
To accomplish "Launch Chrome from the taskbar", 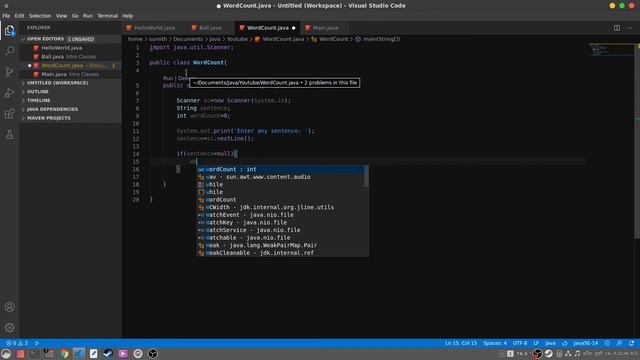I will pos(64,353).
